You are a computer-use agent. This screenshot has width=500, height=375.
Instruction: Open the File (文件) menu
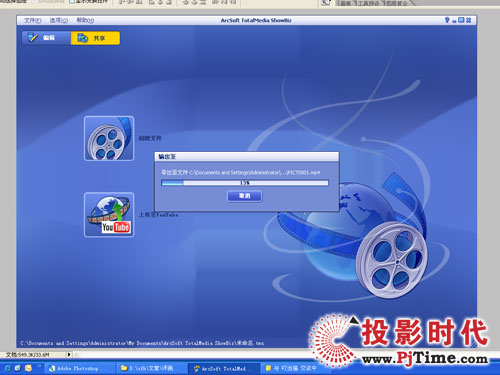coord(33,20)
